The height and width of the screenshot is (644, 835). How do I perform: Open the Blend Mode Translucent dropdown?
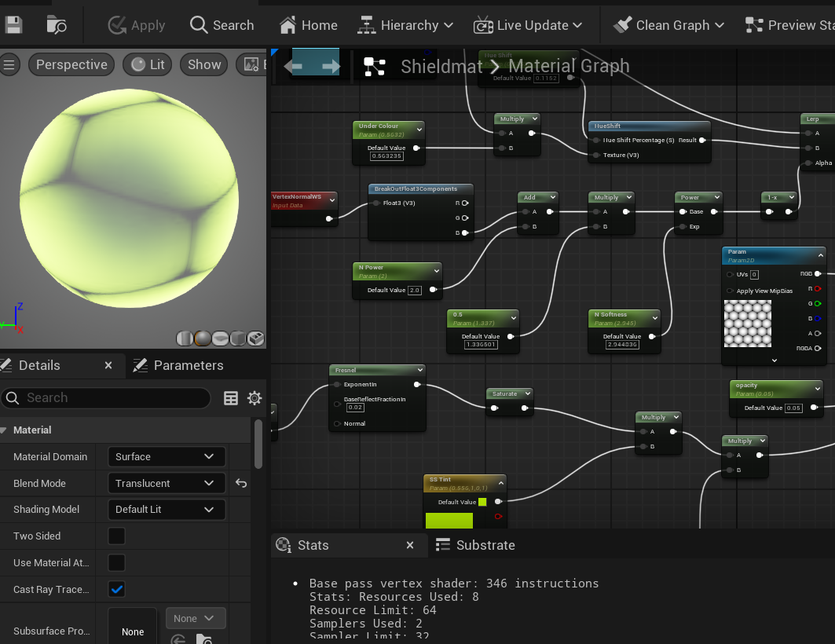click(x=167, y=483)
